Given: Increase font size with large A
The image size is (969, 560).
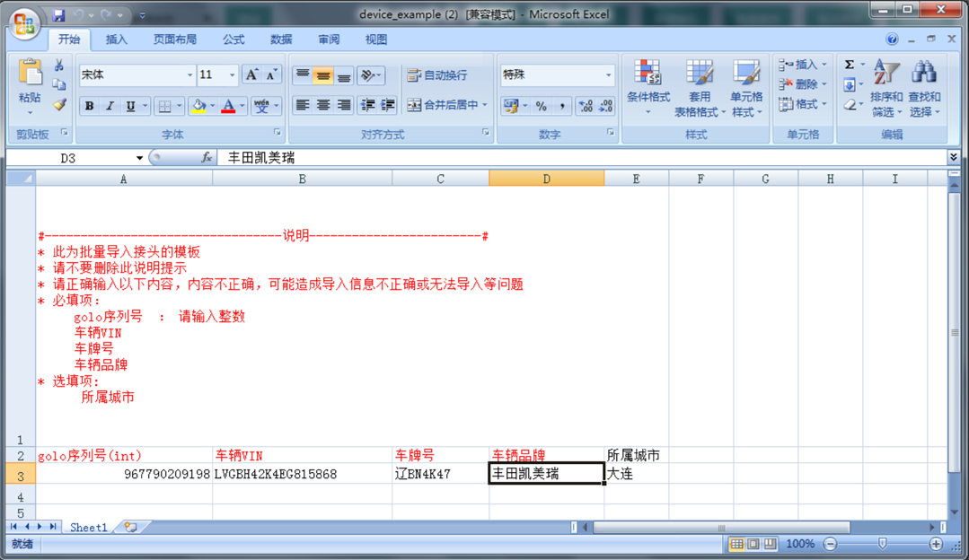Looking at the screenshot, I should click(251, 75).
